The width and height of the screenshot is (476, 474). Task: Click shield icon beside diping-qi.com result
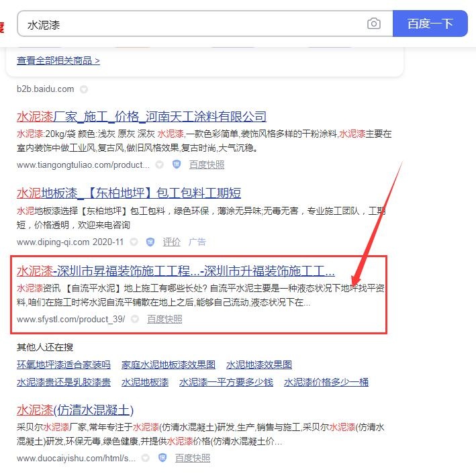[x=150, y=242]
